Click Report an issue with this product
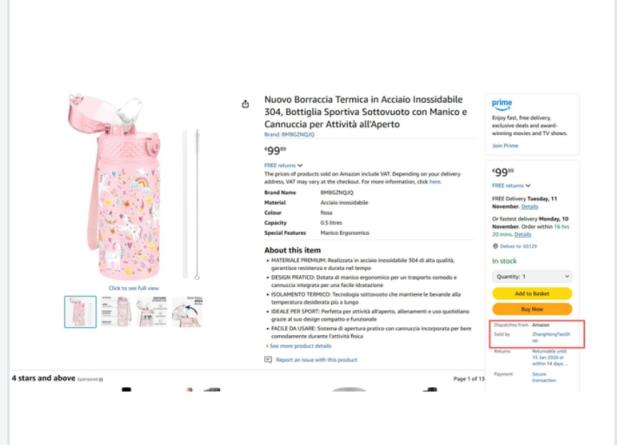 (x=316, y=359)
